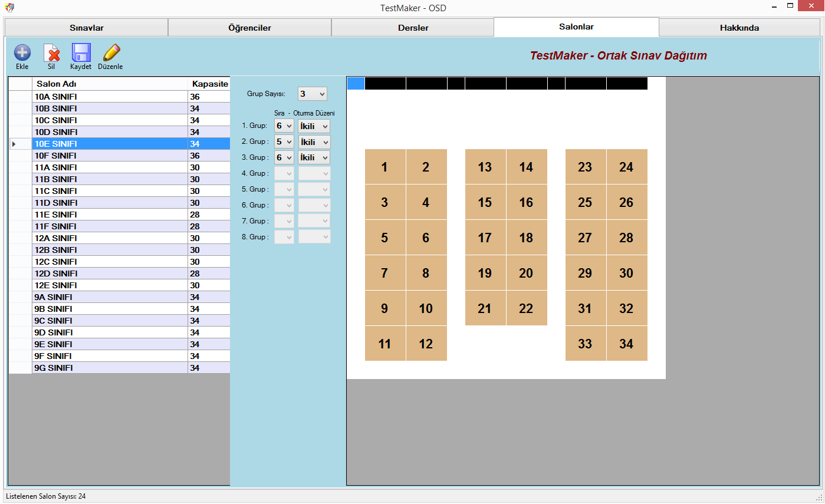Open the 2. Grup oturma düzeni dropdown
825x504 pixels.
point(314,142)
